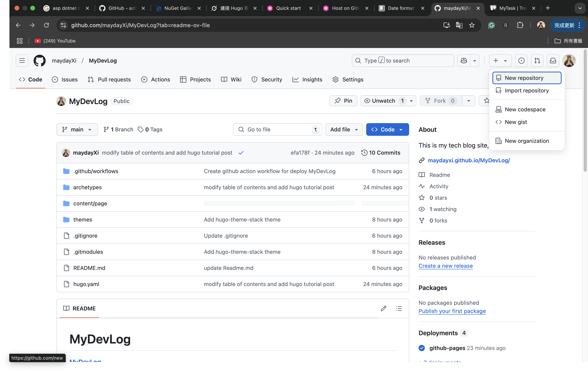The height and width of the screenshot is (373, 588).
Task: Open the user avatar menu in the GitHub header
Action: [569, 61]
